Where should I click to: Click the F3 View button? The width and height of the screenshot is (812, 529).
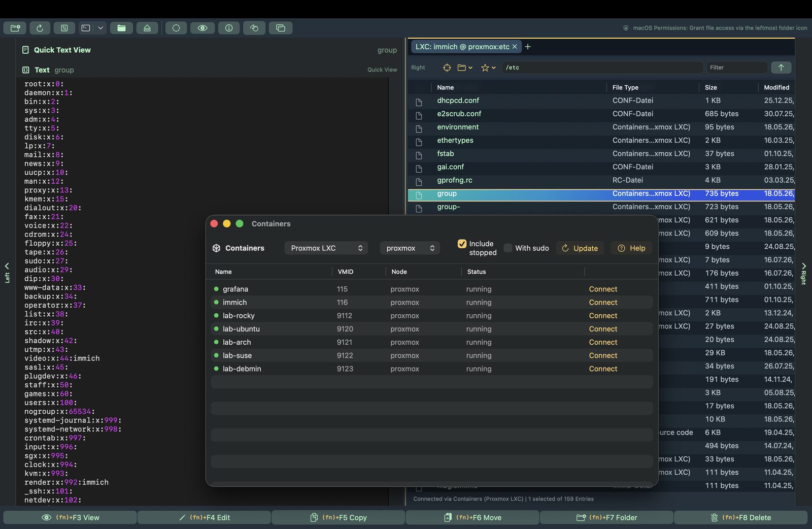(70, 517)
